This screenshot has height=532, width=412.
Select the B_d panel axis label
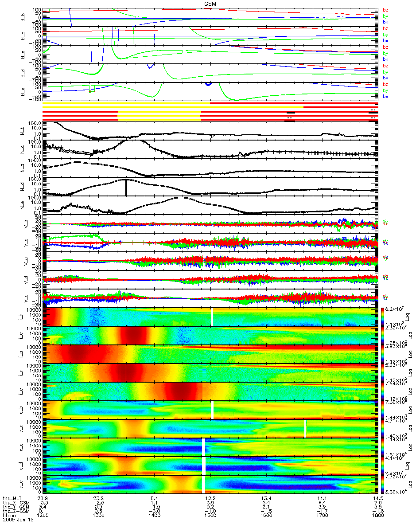pos(22,73)
